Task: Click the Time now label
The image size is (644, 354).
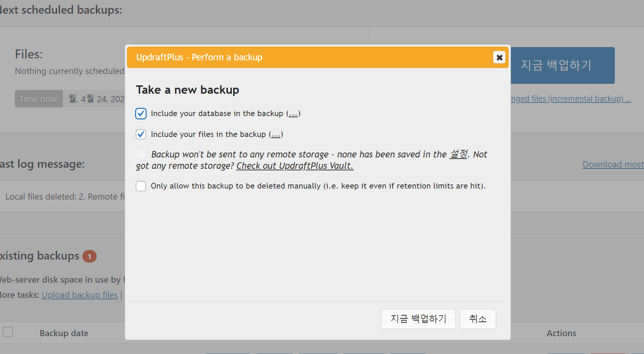Action: [x=39, y=99]
